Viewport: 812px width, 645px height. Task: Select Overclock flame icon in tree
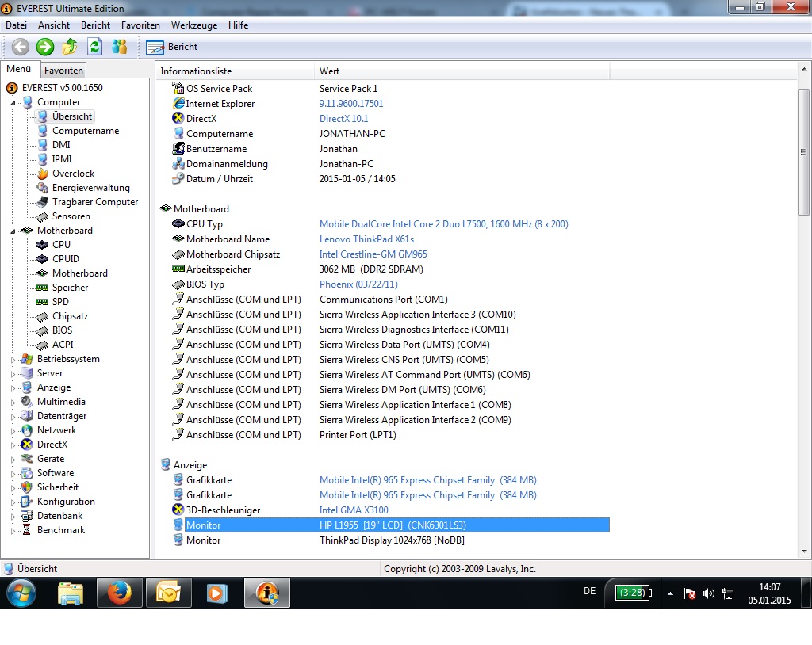click(43, 174)
